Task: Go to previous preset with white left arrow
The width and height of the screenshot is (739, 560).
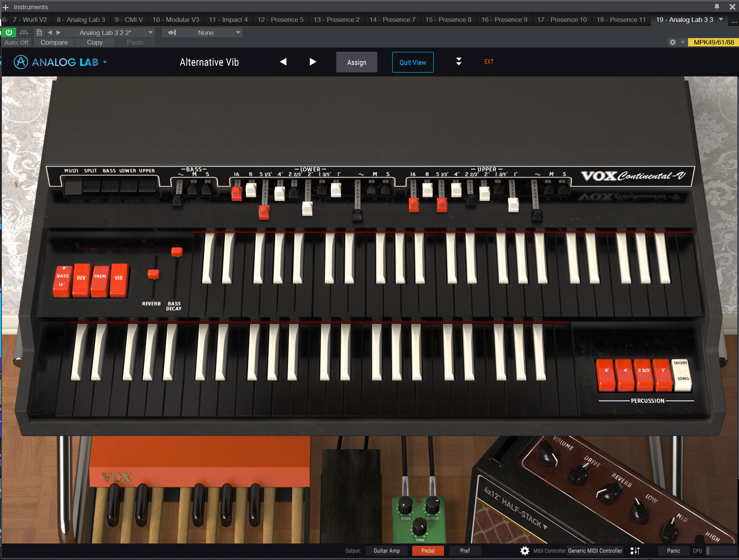Action: click(x=283, y=62)
